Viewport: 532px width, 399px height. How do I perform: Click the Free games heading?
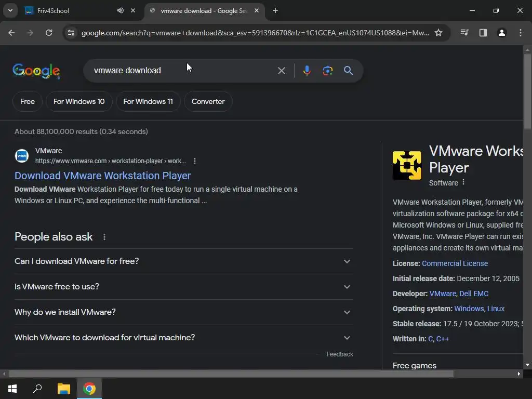[414, 366]
